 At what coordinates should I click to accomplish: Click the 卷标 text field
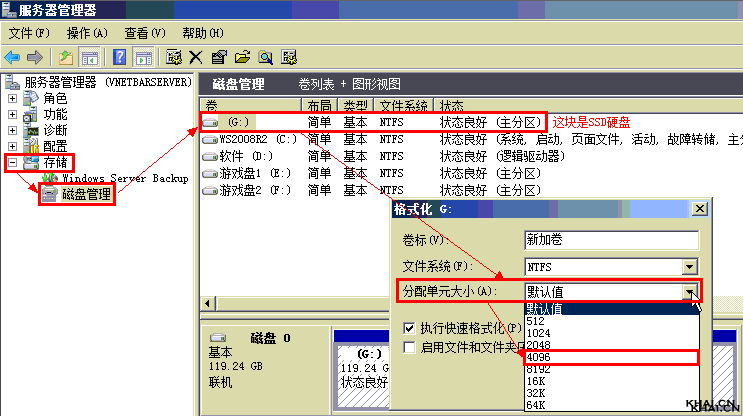610,240
